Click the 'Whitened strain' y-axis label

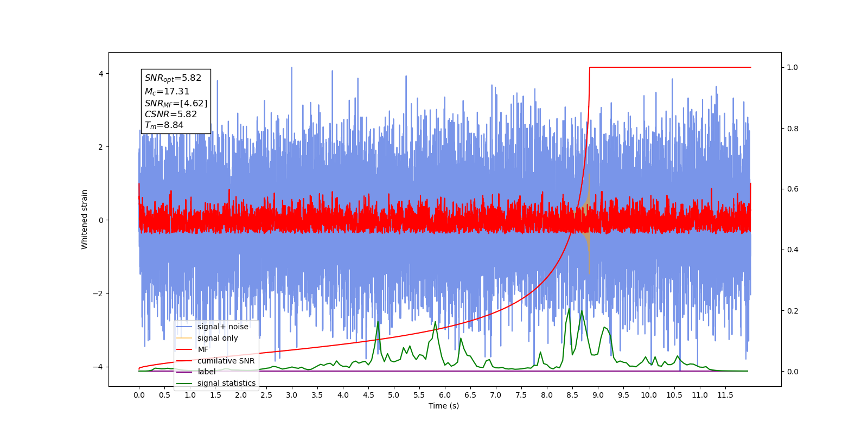[x=85, y=219]
